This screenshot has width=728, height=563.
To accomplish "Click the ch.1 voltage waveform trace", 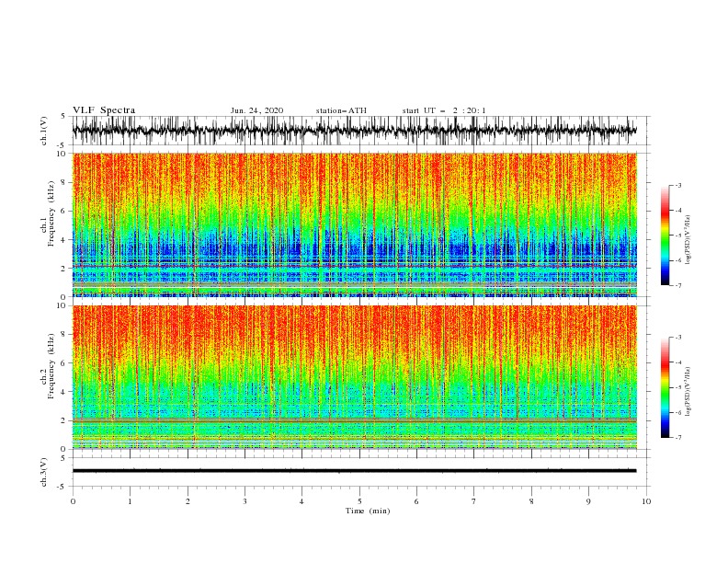I will (x=354, y=131).
